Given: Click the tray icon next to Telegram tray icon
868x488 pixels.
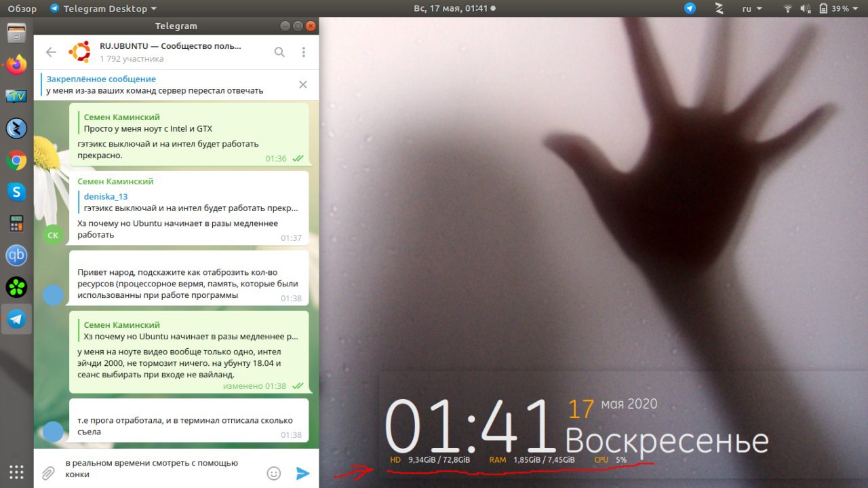Looking at the screenshot, I should [x=719, y=9].
